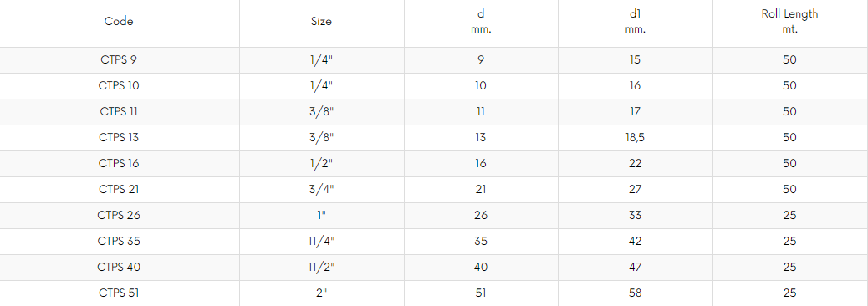This screenshot has height=306, width=868.
Task: Select the 11/2" size cell
Action: click(322, 268)
